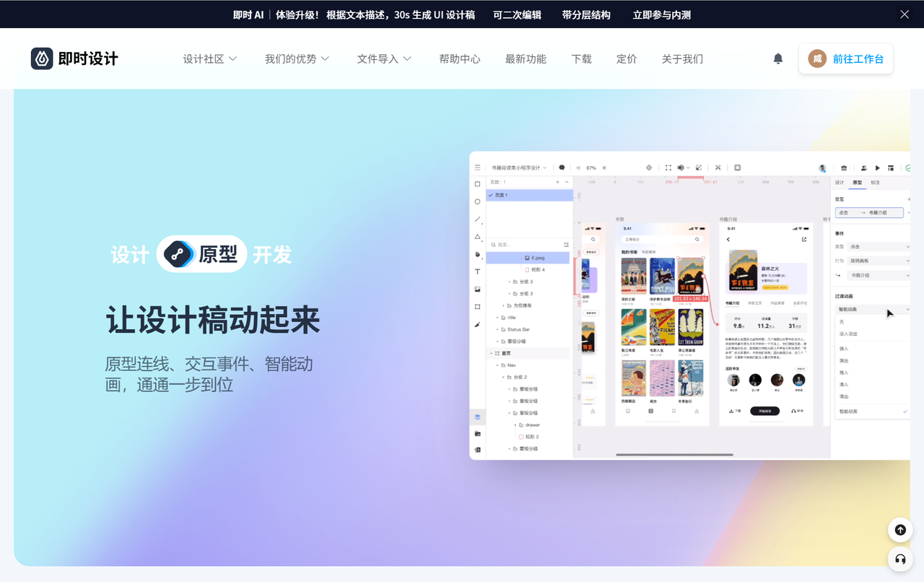
Task: Click the comment bubble icon in editor
Action: (562, 168)
